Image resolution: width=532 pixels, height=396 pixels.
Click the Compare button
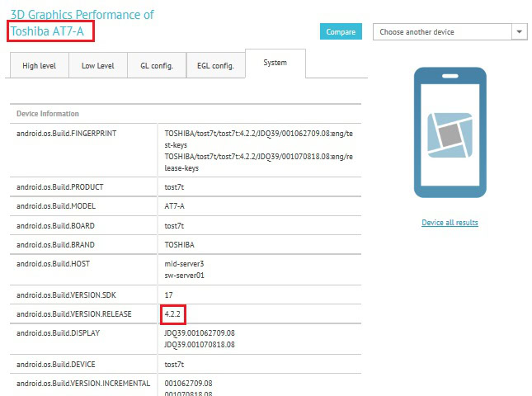pyautogui.click(x=341, y=31)
